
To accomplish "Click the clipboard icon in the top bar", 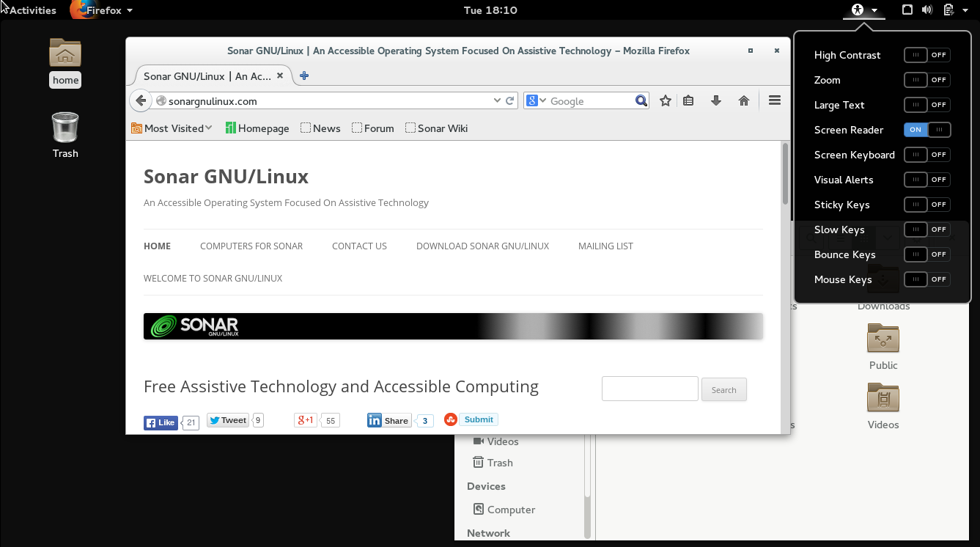I will pyautogui.click(x=948, y=10).
